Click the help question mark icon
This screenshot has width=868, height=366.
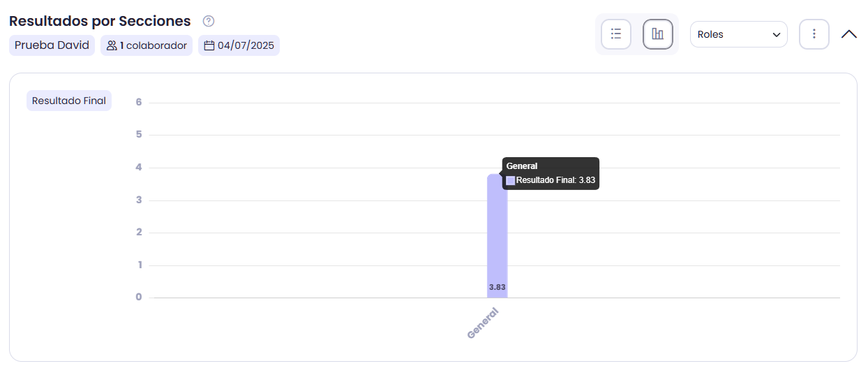(208, 21)
